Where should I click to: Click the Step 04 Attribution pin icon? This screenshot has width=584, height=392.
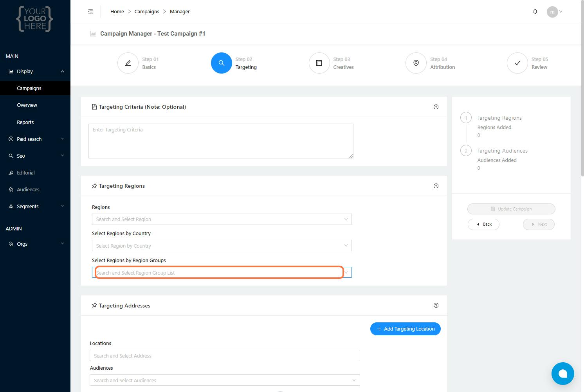click(x=416, y=63)
